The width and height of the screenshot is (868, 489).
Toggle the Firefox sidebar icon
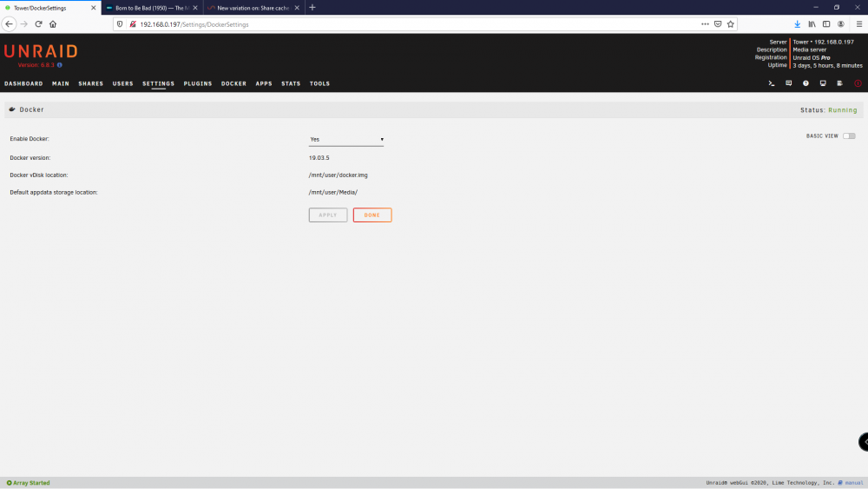click(x=826, y=24)
